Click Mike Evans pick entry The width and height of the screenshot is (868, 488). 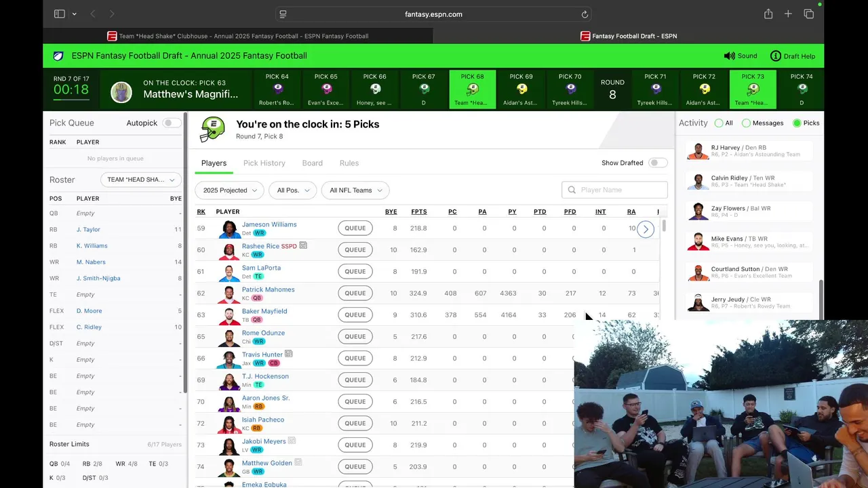[749, 242]
